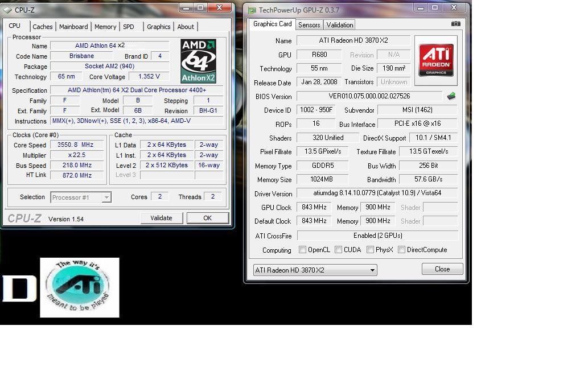588x375 pixels.
Task: Select the SPD tab
Action: tap(129, 27)
